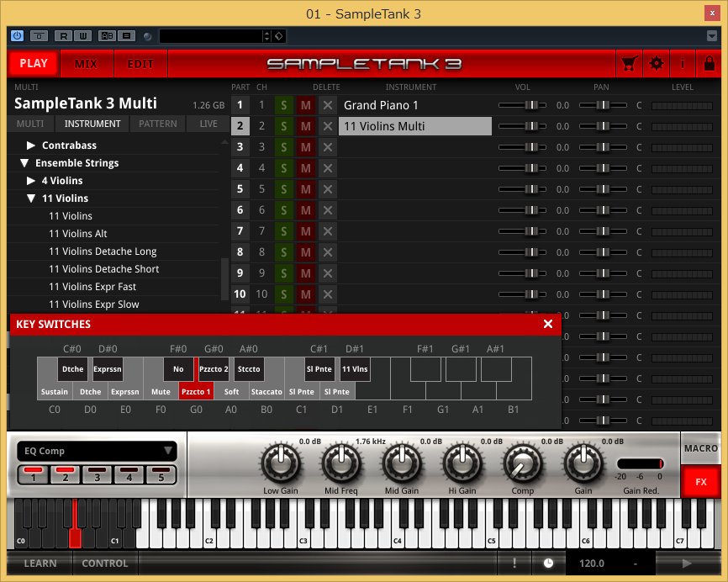
Task: Mute part 2 11 Violins Multi
Action: point(305,126)
